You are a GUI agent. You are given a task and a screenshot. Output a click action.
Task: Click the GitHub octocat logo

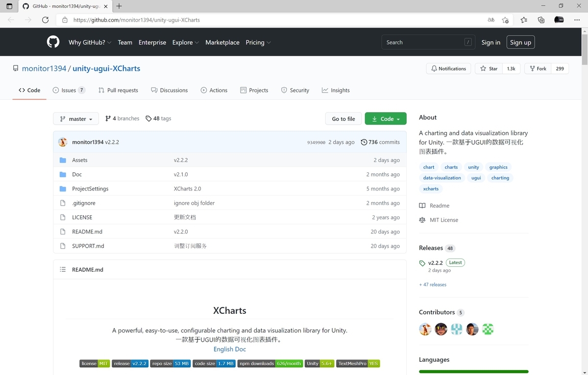[x=53, y=42]
